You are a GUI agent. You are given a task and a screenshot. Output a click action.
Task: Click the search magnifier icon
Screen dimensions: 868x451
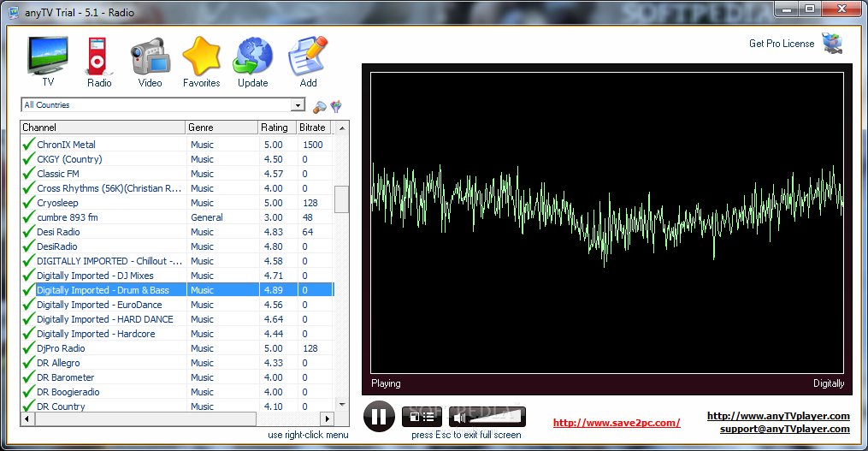tap(320, 106)
